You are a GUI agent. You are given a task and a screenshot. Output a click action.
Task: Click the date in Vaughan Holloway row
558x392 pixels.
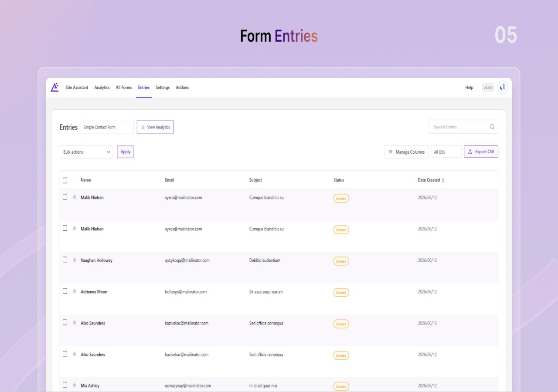pos(427,260)
